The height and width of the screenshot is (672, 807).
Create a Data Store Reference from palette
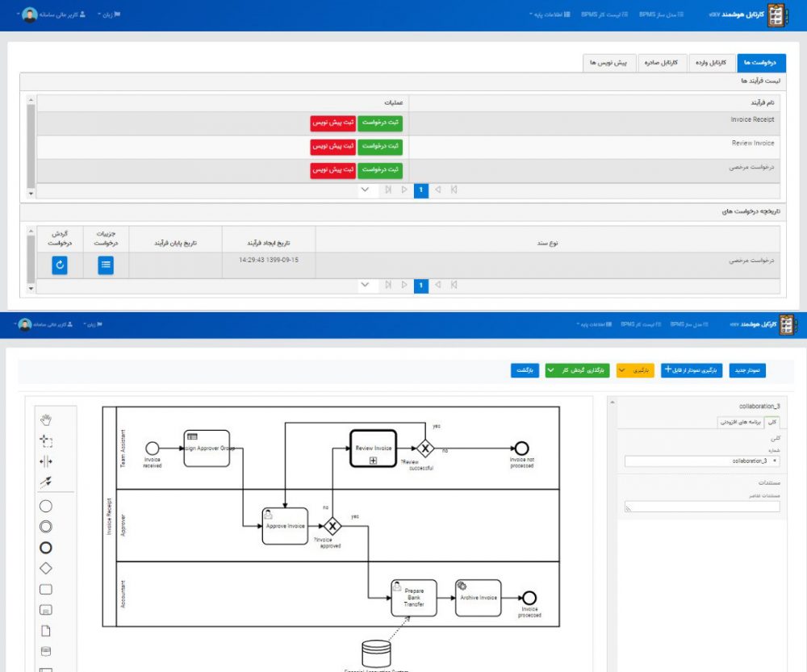pos(46,651)
